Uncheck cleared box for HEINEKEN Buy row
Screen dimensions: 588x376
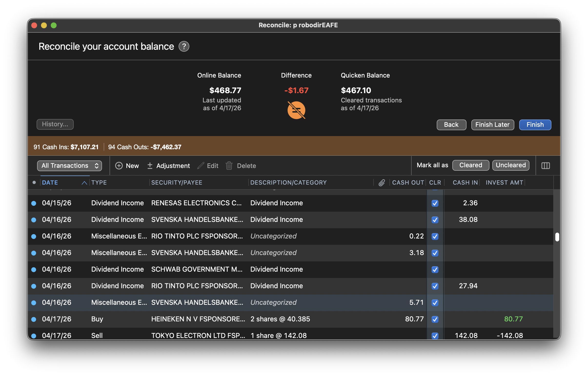click(435, 319)
